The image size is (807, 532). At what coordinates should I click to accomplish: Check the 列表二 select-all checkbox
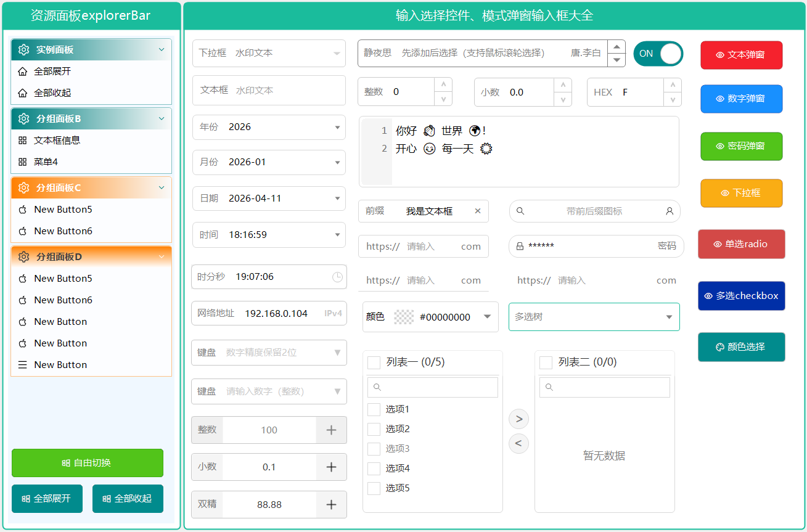point(546,362)
